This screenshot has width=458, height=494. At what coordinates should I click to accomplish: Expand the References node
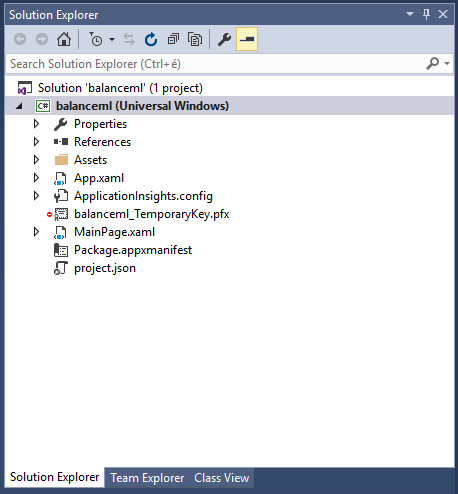[x=36, y=142]
